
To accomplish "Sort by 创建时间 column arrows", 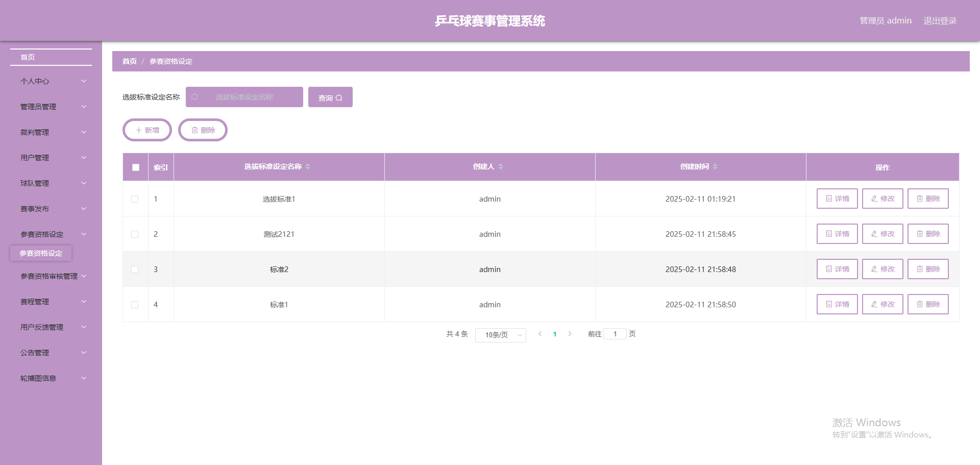I will point(715,166).
